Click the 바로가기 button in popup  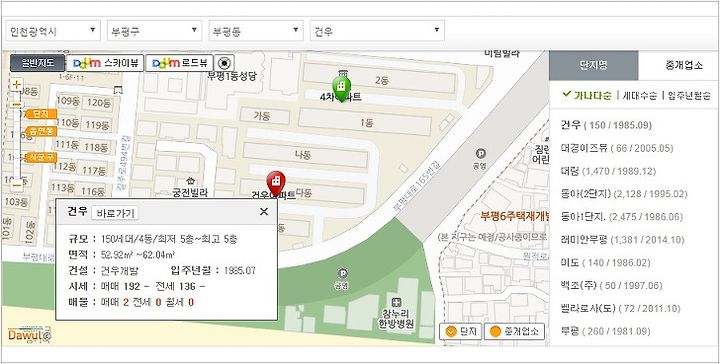click(x=115, y=213)
